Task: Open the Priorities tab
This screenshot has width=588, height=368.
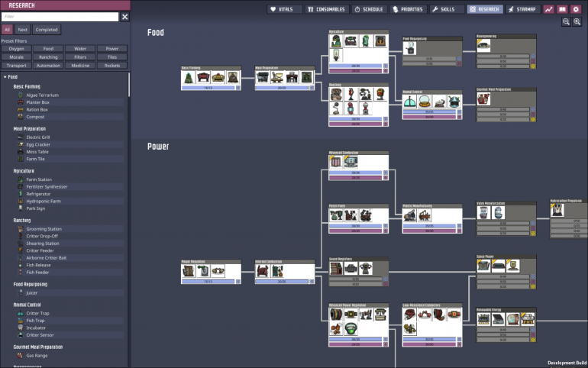Action: [x=408, y=9]
